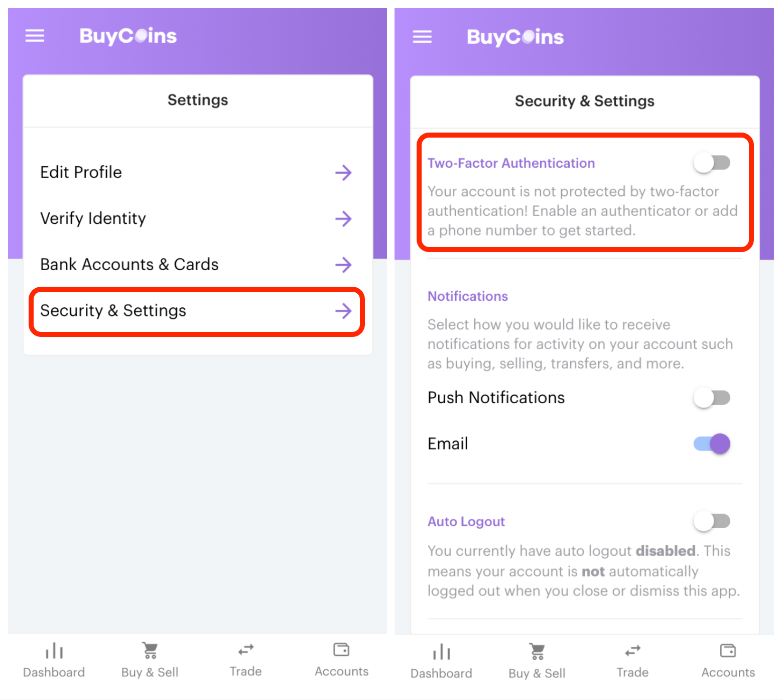
Task: Open Bank Accounts & Cards arrow
Action: 343,265
